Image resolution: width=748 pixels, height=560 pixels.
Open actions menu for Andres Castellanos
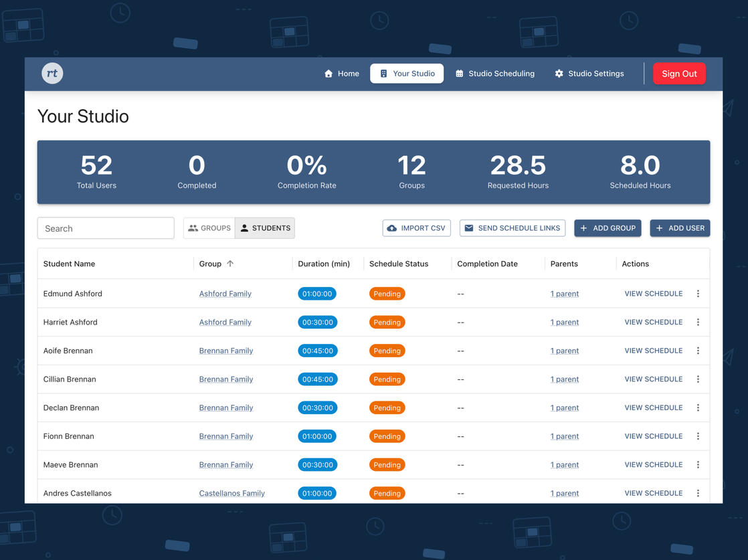[x=698, y=493]
